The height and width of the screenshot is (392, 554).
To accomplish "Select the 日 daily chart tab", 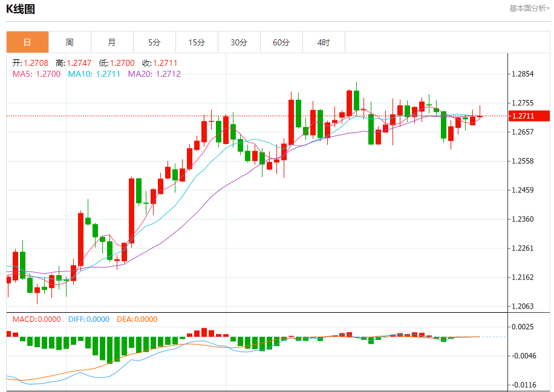I will 28,42.
